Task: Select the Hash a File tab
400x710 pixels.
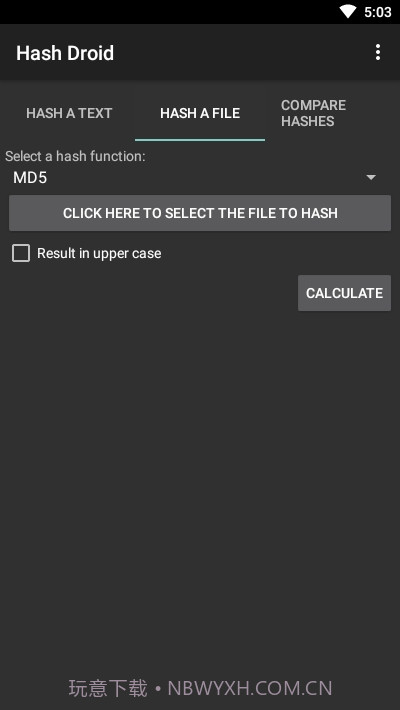Action: point(200,113)
